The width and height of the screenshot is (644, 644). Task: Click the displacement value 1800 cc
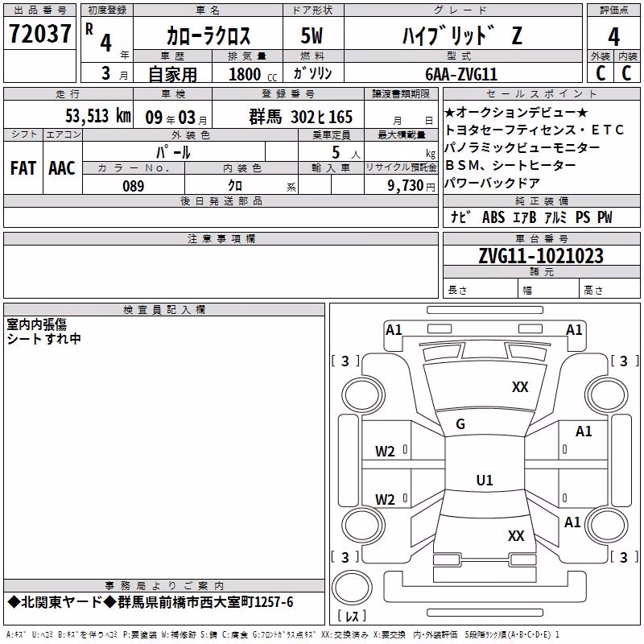pos(253,74)
